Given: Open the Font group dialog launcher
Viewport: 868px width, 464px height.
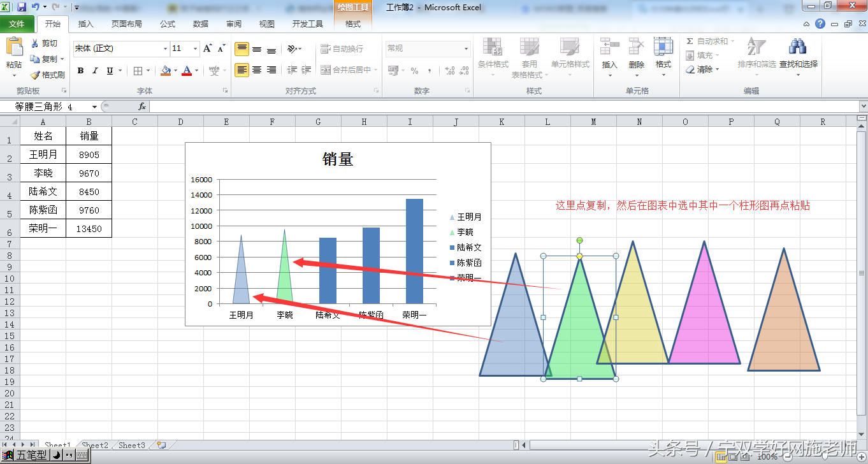Looking at the screenshot, I should [x=225, y=91].
